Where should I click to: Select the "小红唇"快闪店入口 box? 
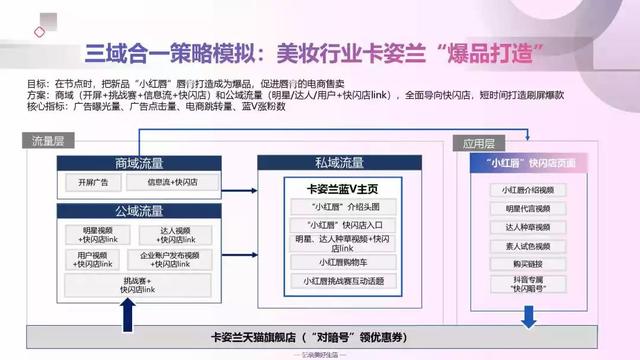(343, 225)
